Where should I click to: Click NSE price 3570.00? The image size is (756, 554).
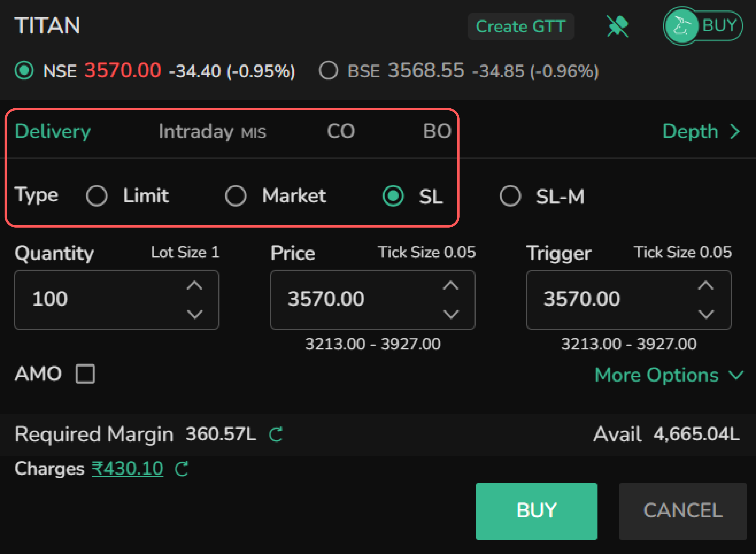click(x=123, y=70)
